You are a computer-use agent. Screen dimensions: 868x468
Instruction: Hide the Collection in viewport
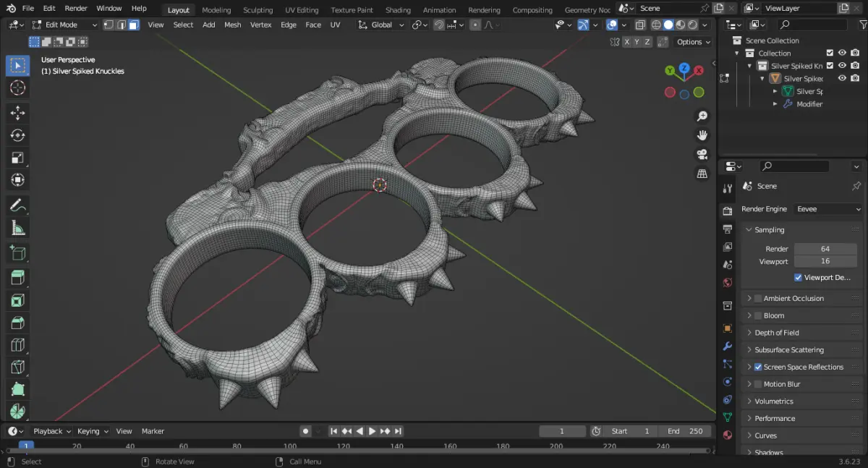tap(842, 54)
